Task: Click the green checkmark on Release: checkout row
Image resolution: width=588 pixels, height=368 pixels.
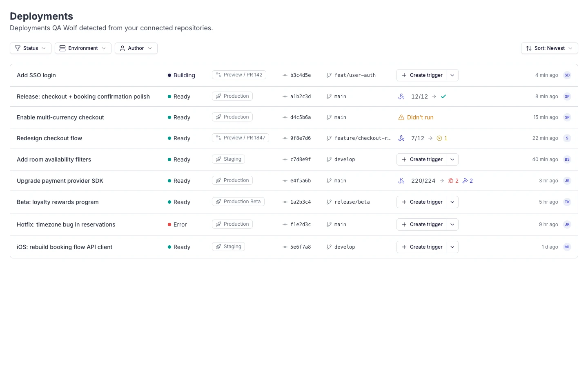Action: pyautogui.click(x=443, y=96)
